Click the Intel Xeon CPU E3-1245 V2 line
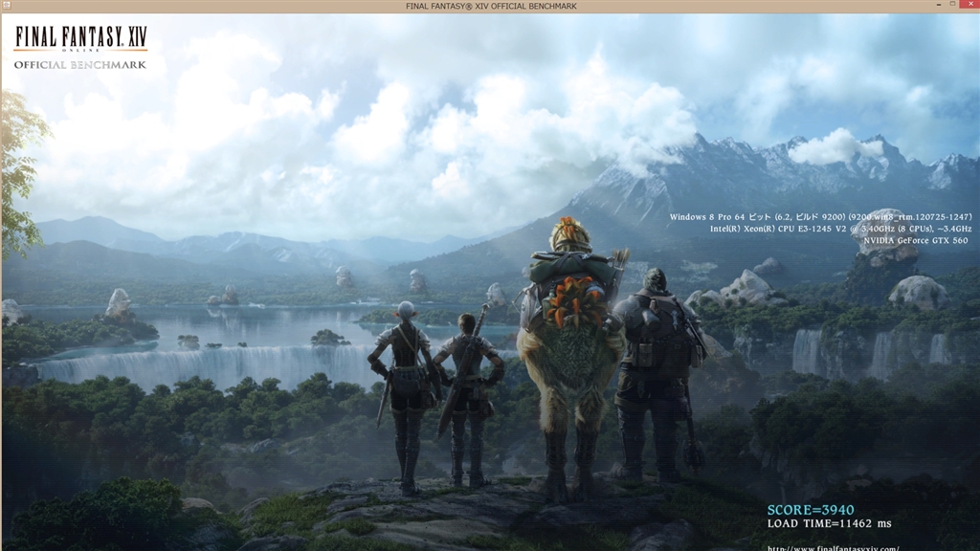Screen dimensions: 980x551 pyautogui.click(x=840, y=229)
